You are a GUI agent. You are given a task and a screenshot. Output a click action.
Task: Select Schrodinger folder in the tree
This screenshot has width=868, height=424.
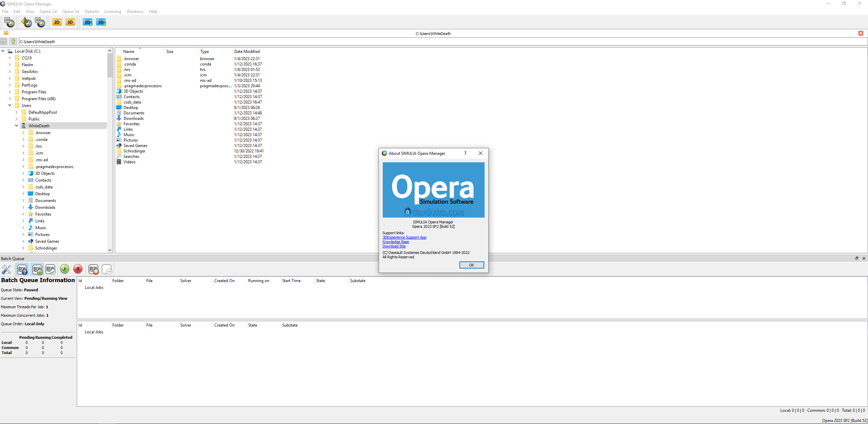(x=46, y=248)
